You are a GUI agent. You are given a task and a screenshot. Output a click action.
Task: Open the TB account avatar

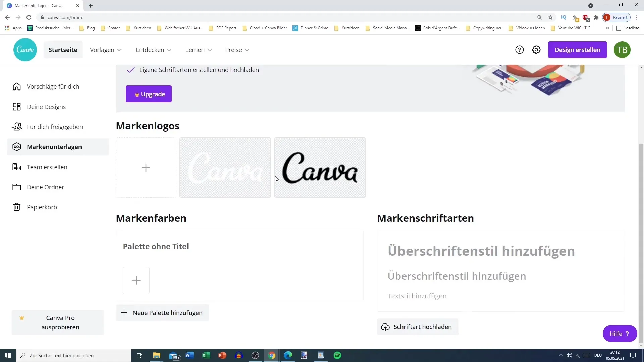[622, 50]
